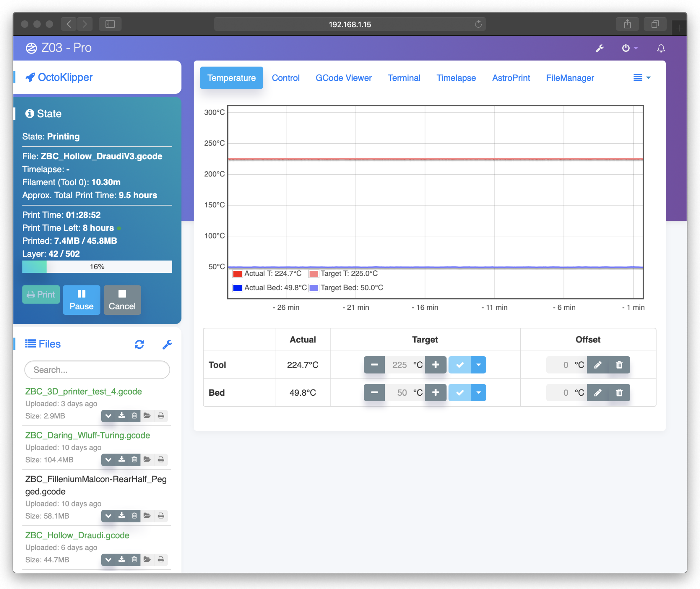The image size is (700, 589).
Task: Increase Bed target temperature
Action: click(436, 393)
